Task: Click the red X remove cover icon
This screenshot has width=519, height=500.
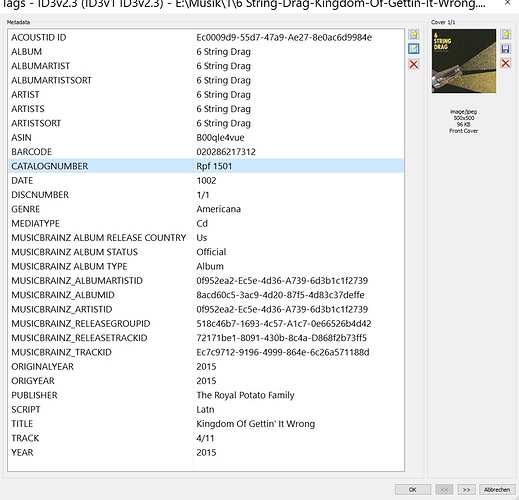Action: coord(505,63)
